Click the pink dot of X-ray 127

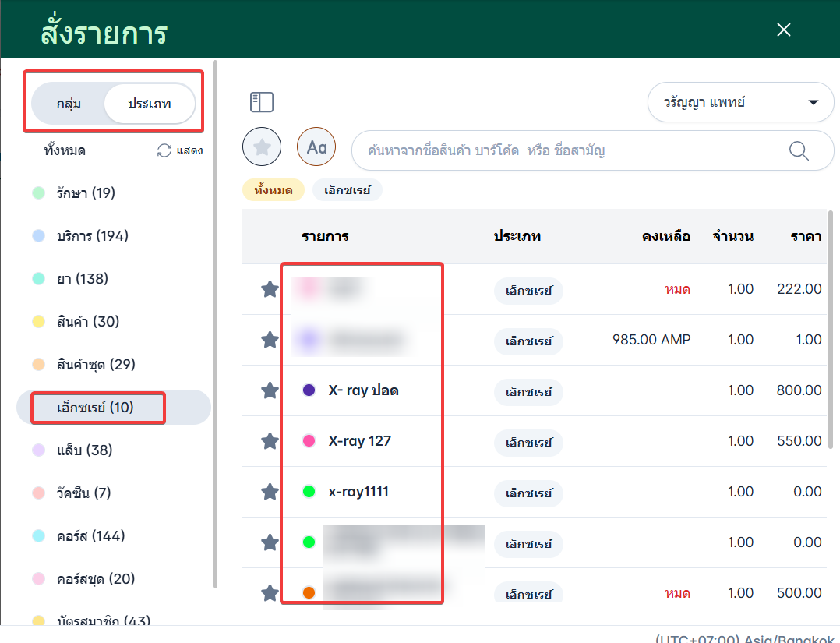tap(309, 441)
